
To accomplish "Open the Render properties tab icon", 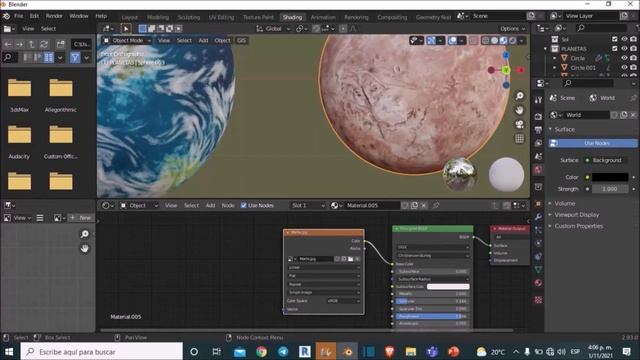I will pyautogui.click(x=538, y=116).
